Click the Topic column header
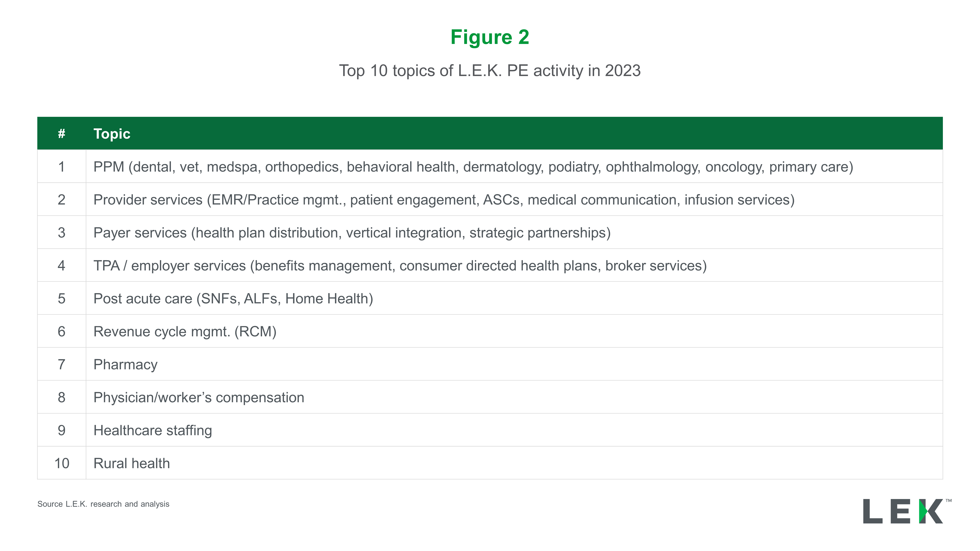The height and width of the screenshot is (551, 980). pos(112,134)
